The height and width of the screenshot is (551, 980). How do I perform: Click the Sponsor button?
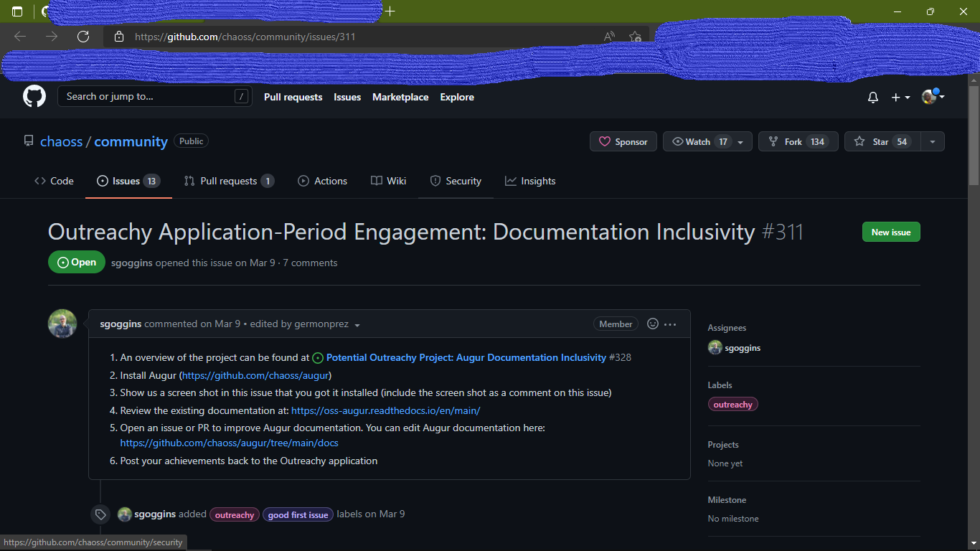click(x=623, y=141)
